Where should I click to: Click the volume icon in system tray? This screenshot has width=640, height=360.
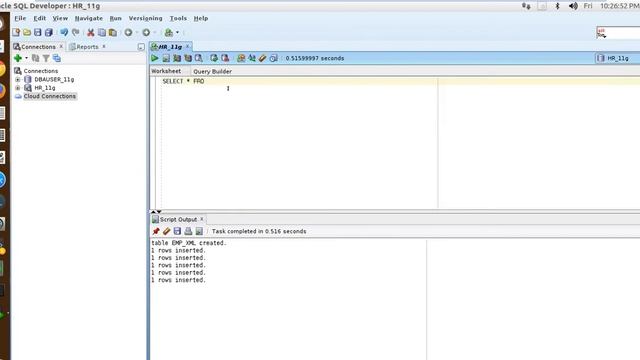coord(573,6)
